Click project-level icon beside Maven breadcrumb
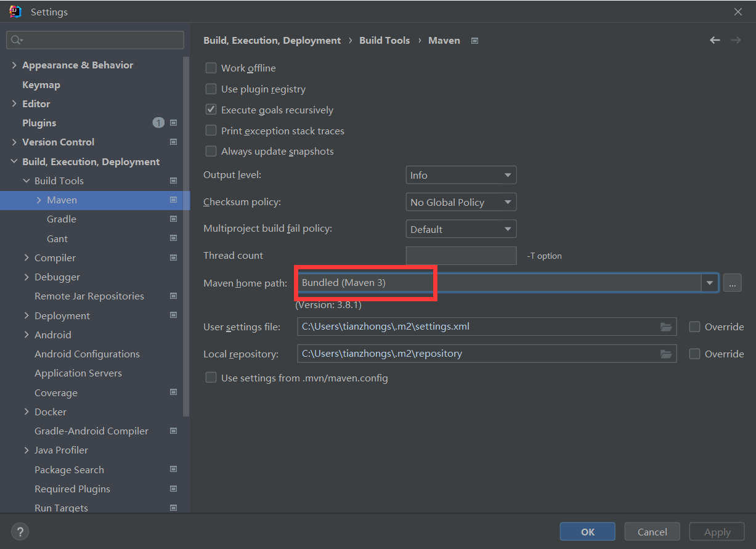This screenshot has height=549, width=756. pyautogui.click(x=474, y=41)
